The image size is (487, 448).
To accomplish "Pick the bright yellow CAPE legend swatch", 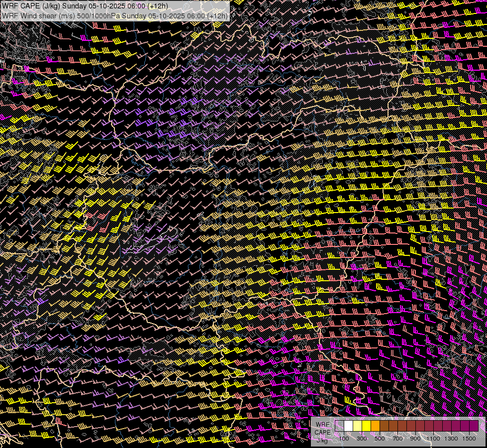I will pos(366,426).
